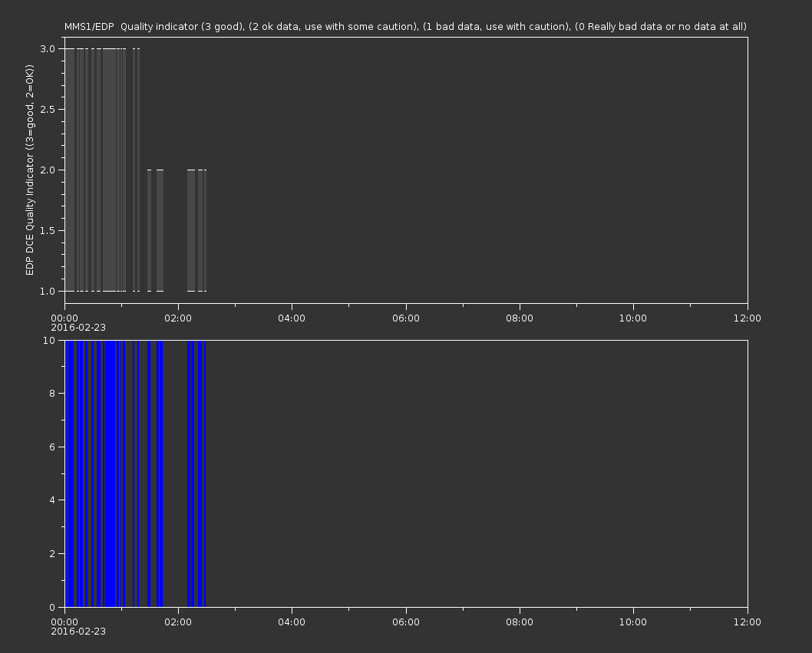Image resolution: width=812 pixels, height=653 pixels.
Task: Click the y-axis label EDP DCE Quality Indicator
Action: pos(29,170)
